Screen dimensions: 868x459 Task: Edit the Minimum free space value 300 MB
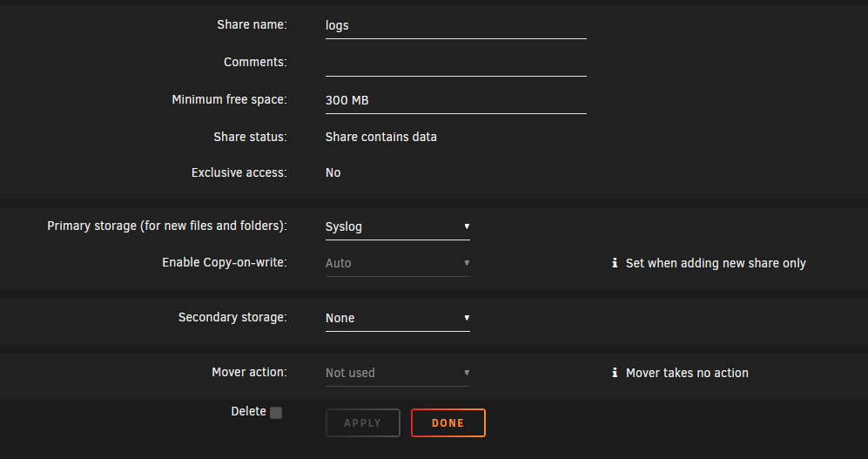[x=455, y=100]
